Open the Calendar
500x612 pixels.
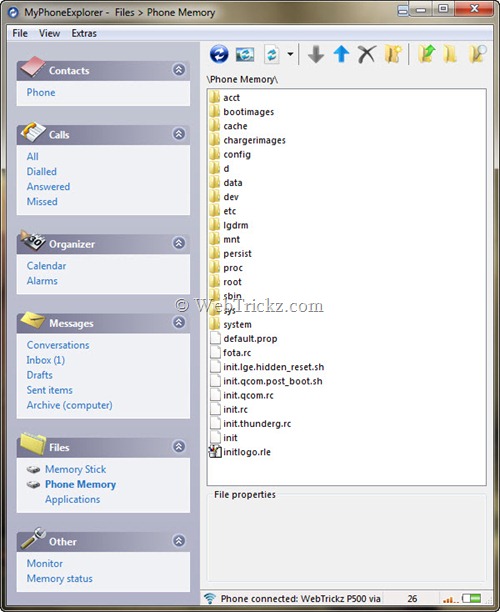(x=46, y=266)
